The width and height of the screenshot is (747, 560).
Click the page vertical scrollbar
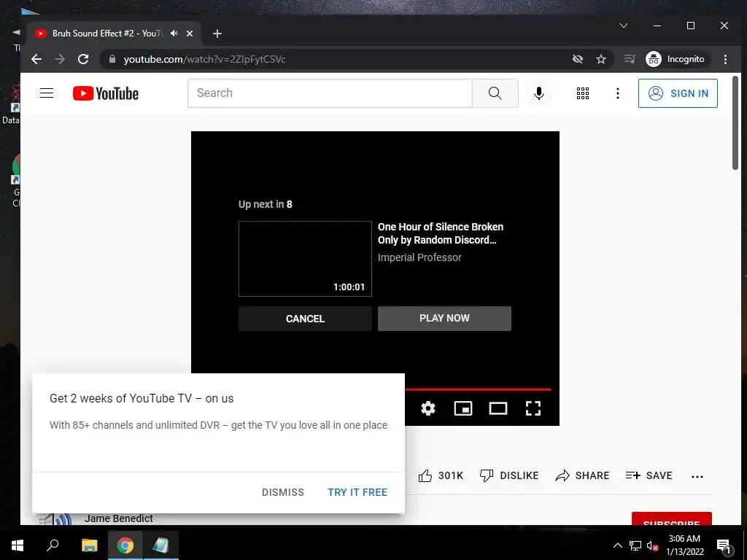tap(735, 122)
